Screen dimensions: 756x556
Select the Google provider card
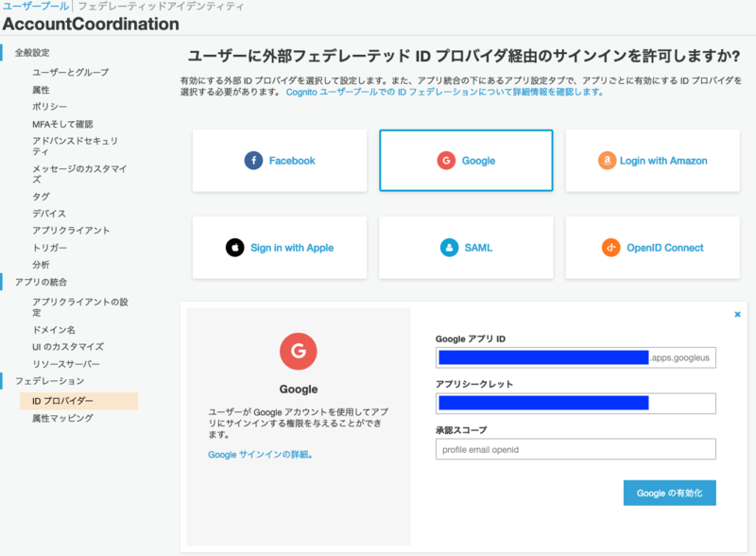[466, 160]
